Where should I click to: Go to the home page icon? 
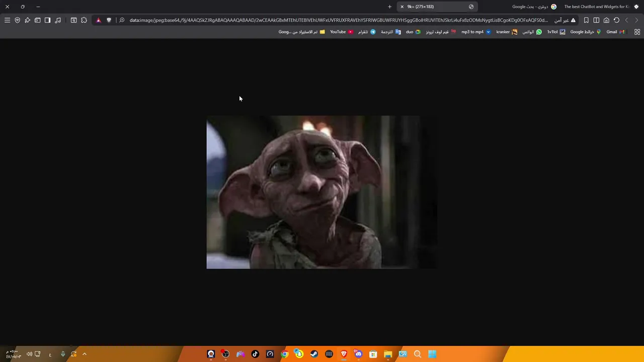coord(606,20)
